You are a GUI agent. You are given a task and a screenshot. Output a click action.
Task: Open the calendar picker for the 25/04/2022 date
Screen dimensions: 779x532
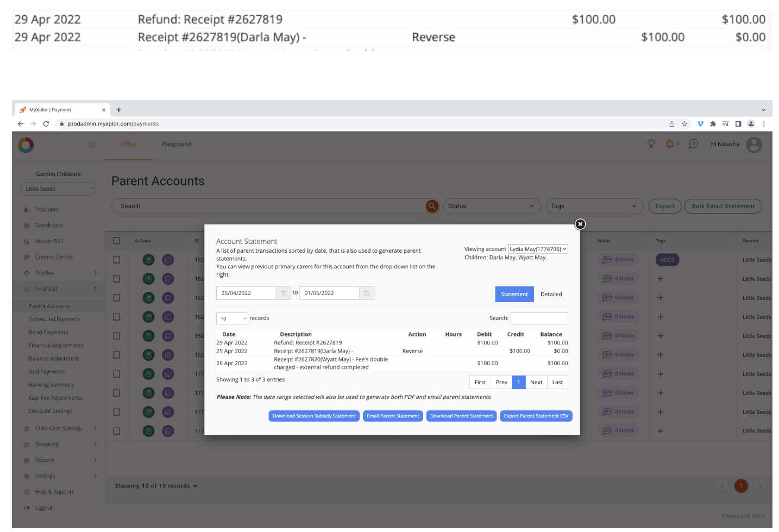(x=283, y=292)
